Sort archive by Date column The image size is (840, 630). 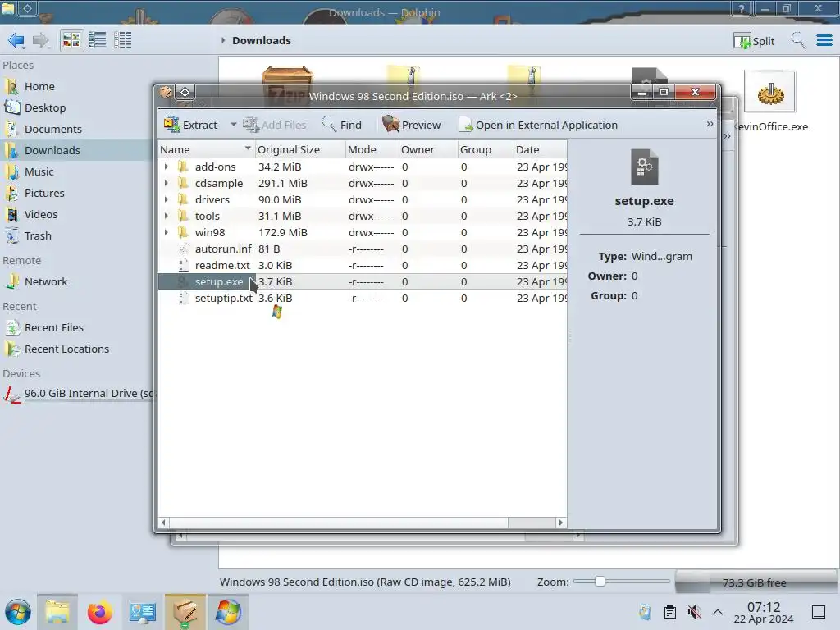click(540, 149)
